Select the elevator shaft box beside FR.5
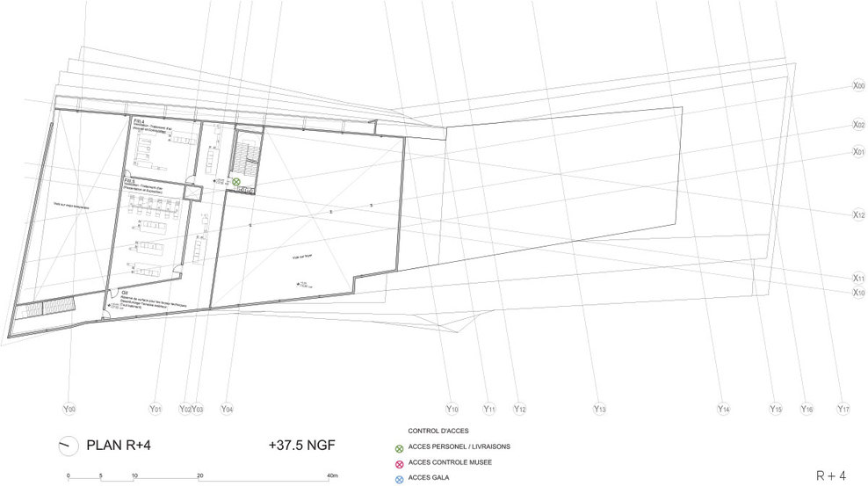Screen dimensions: 868x486 (192, 192)
